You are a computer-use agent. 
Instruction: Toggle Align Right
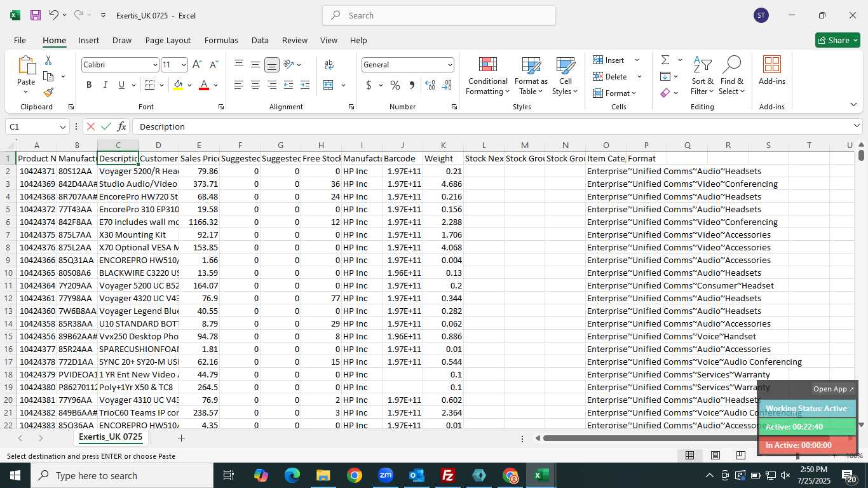click(272, 85)
